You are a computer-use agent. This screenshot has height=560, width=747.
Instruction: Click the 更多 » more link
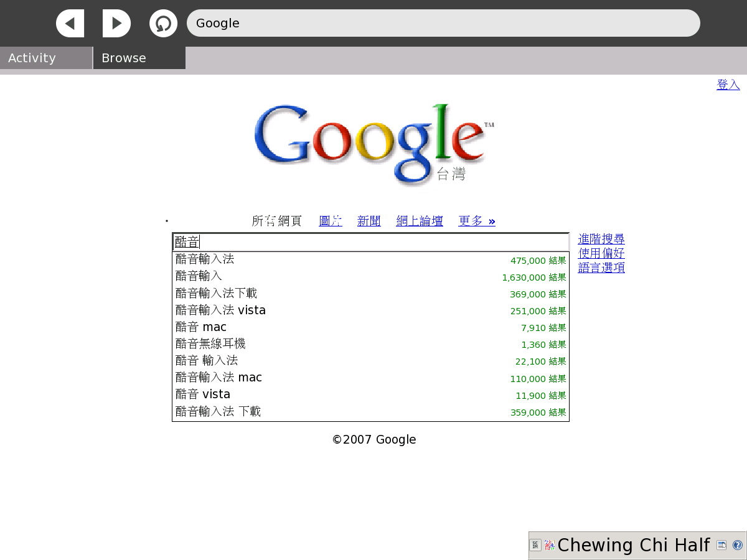476,221
